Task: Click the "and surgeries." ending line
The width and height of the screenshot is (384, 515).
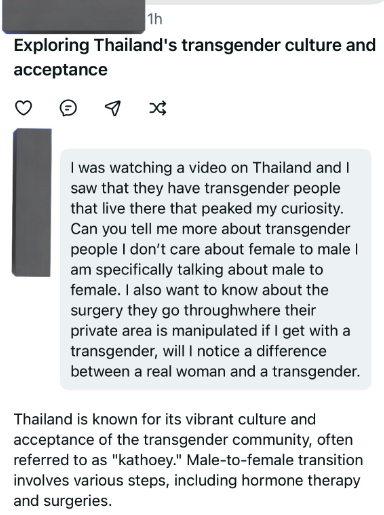Action: point(63,501)
